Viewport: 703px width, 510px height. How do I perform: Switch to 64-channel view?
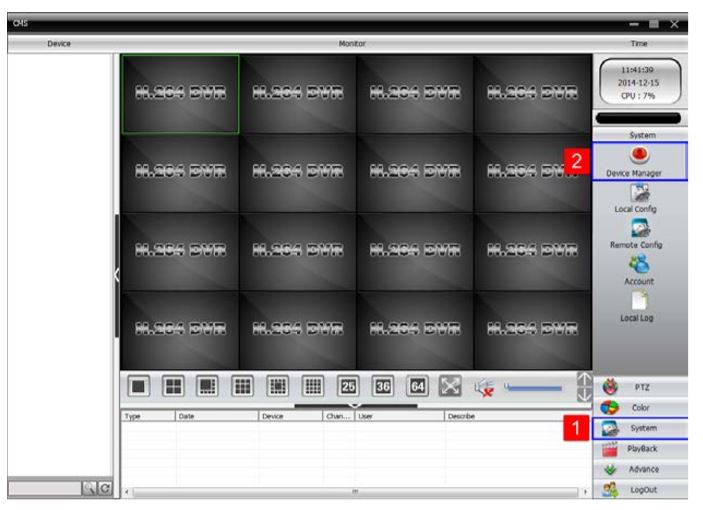417,386
